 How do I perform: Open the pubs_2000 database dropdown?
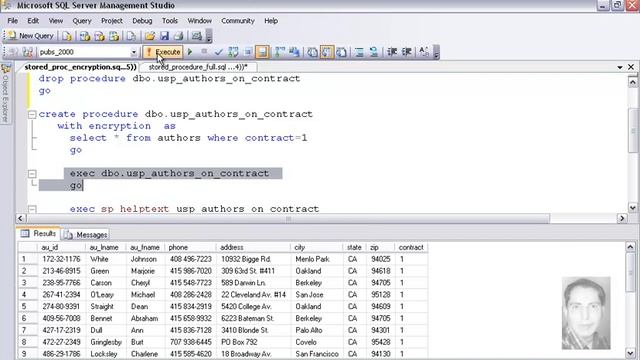133,52
